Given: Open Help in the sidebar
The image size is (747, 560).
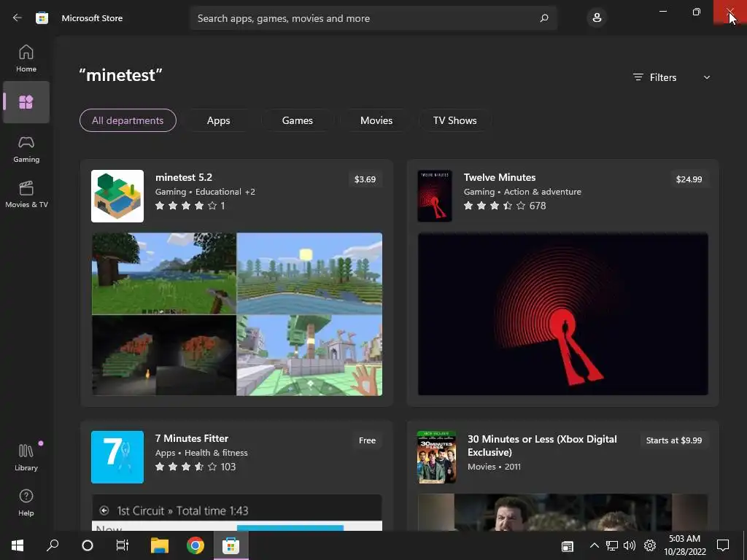Looking at the screenshot, I should pyautogui.click(x=26, y=502).
